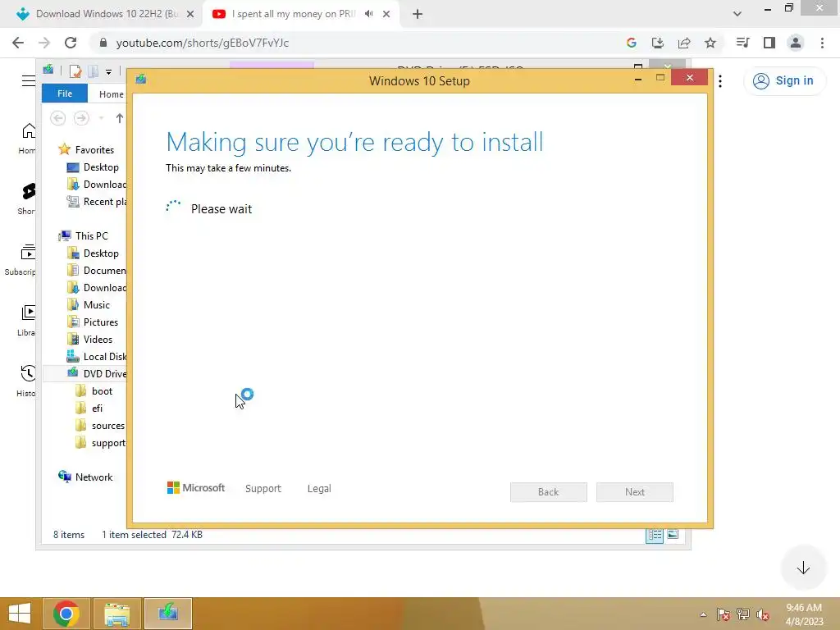
Task: Bookmark this page with the star icon
Action: (710, 43)
